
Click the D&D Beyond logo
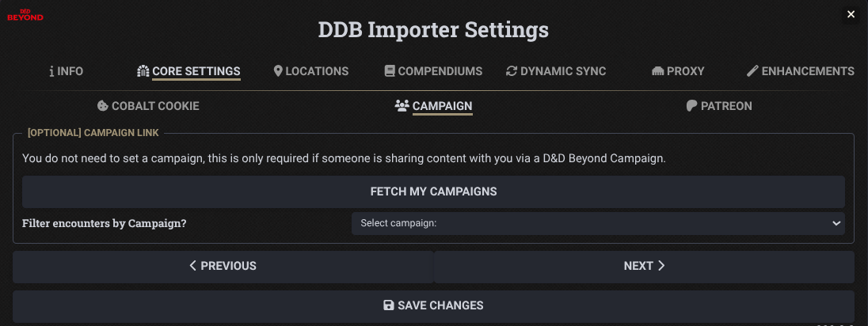[25, 15]
